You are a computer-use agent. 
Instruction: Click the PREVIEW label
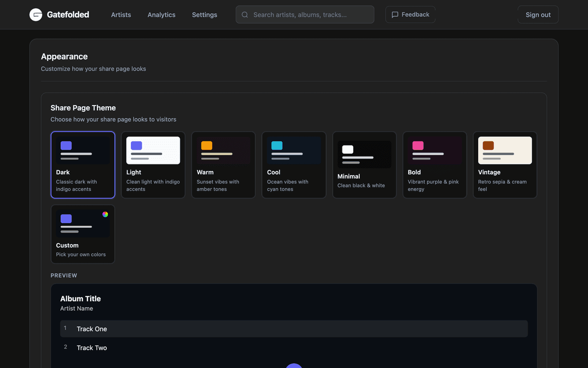click(64, 276)
